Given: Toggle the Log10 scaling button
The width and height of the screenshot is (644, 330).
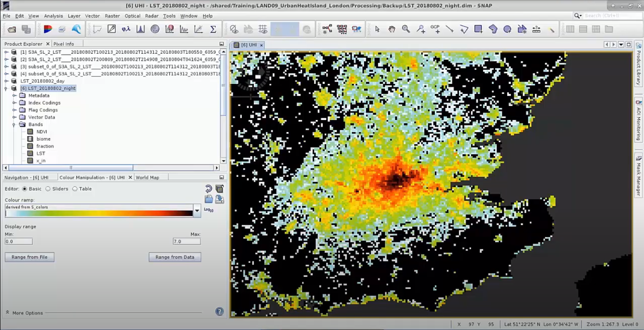Looking at the screenshot, I should 209,210.
